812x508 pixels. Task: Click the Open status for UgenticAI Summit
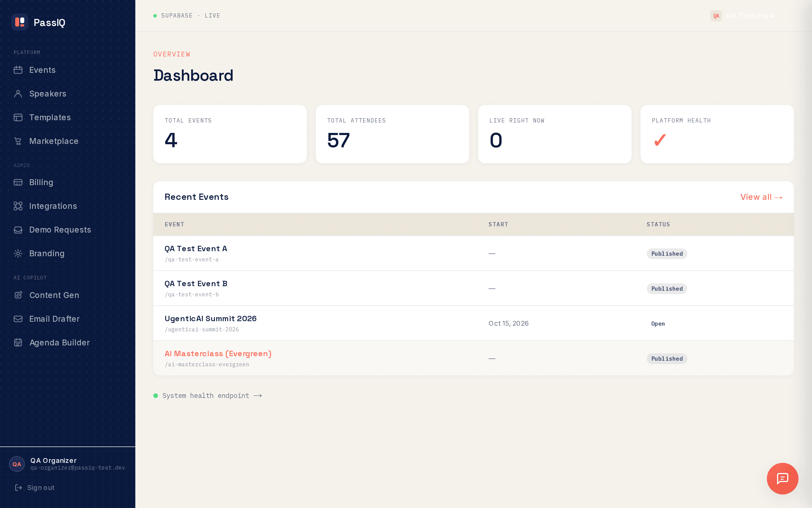point(658,323)
